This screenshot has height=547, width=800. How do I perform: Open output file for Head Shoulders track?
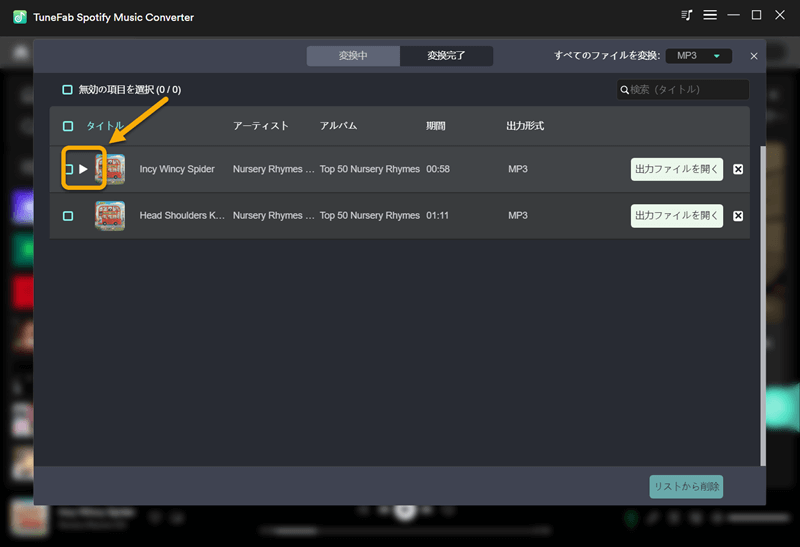[x=677, y=216]
